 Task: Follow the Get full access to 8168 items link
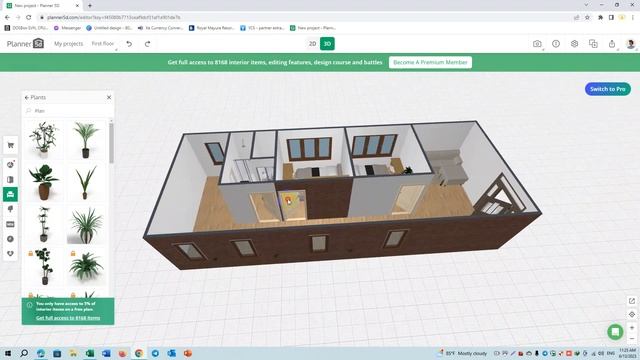(x=68, y=318)
